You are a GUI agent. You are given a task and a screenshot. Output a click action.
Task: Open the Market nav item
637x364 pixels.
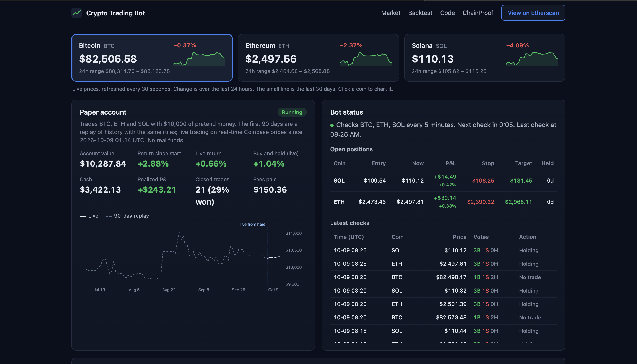[391, 13]
